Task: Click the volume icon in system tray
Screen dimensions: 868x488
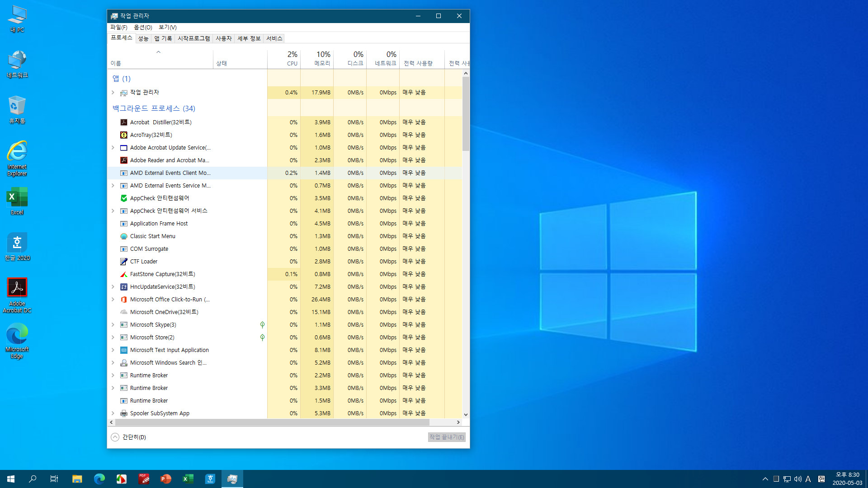Action: (798, 479)
